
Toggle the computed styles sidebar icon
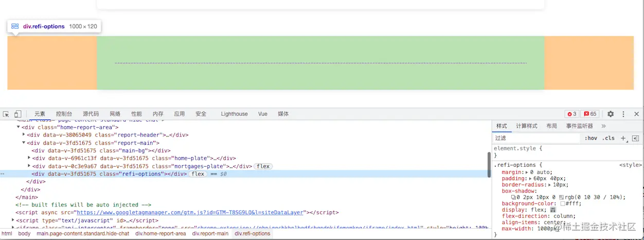pyautogui.click(x=635, y=138)
